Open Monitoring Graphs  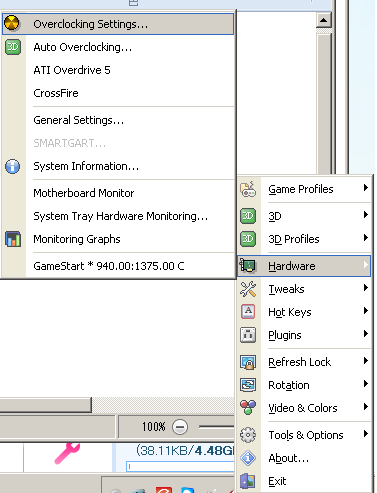(118, 239)
